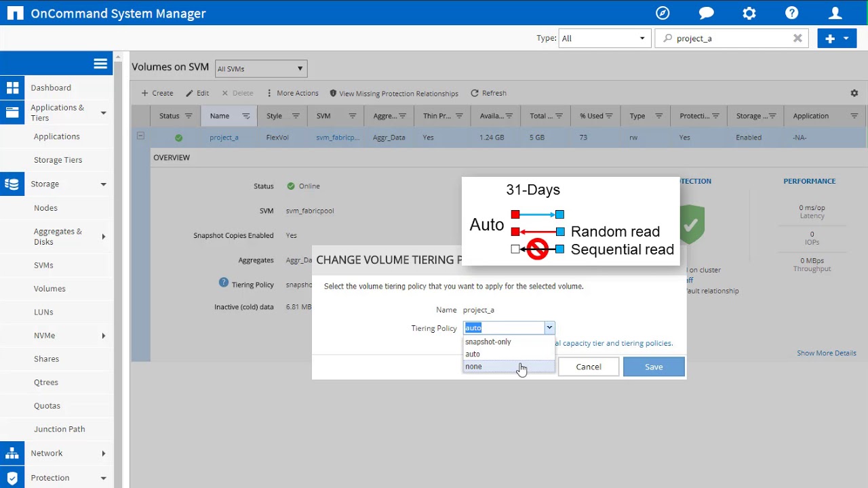The image size is (868, 488).
Task: Refresh the volumes list
Action: point(488,93)
